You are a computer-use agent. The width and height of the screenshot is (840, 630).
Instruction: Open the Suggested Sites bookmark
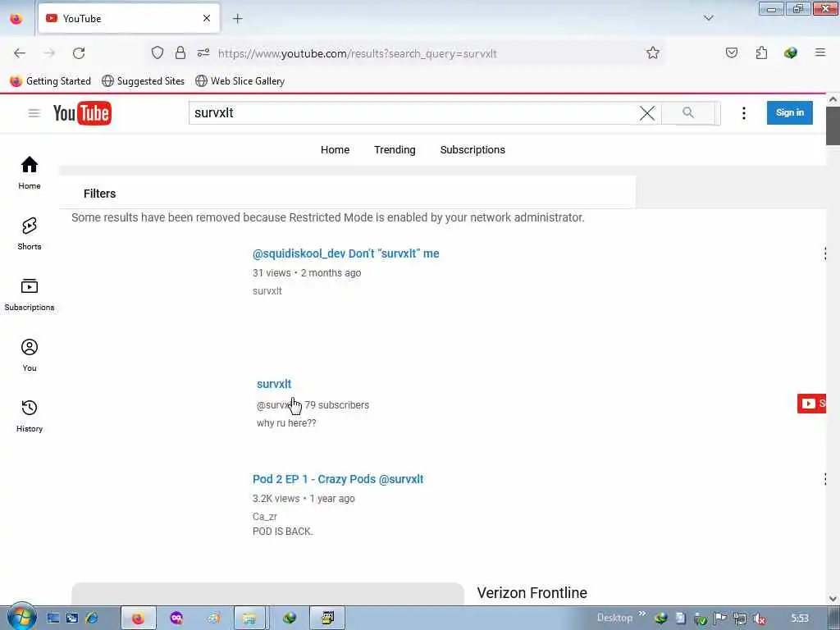tap(143, 81)
